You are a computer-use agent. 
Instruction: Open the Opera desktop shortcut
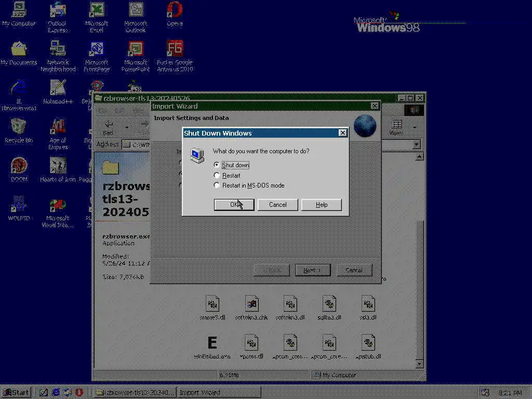(175, 14)
